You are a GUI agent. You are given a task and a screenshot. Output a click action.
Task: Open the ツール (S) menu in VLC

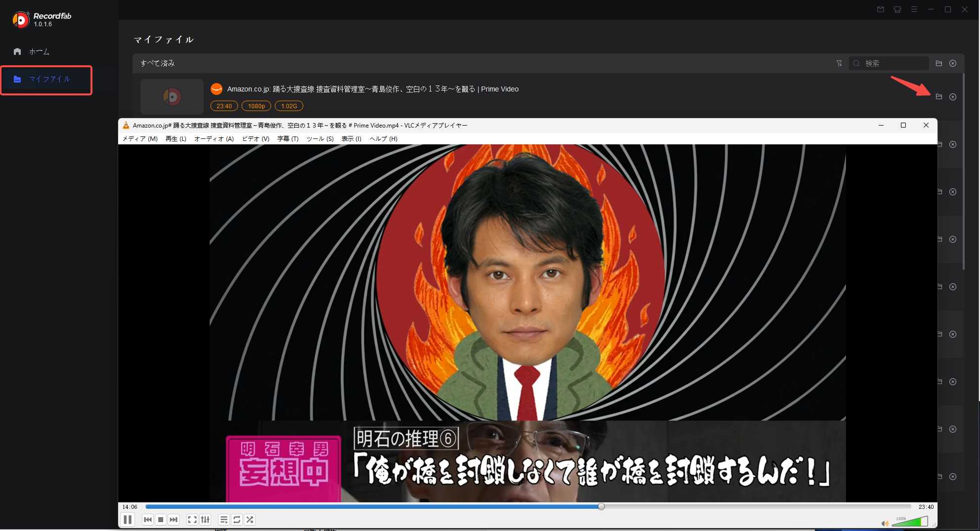click(320, 139)
